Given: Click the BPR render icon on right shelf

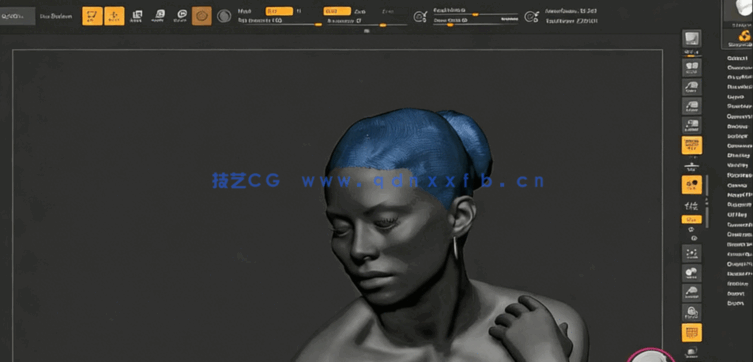Looking at the screenshot, I should [x=692, y=39].
